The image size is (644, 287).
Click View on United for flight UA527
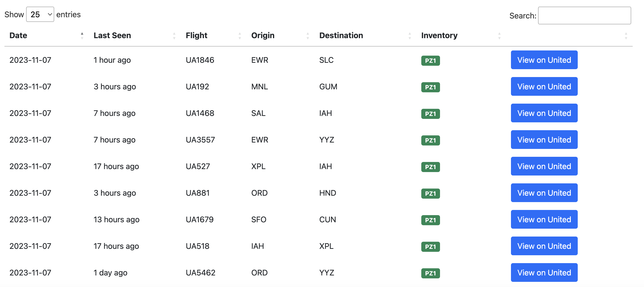[x=544, y=166]
